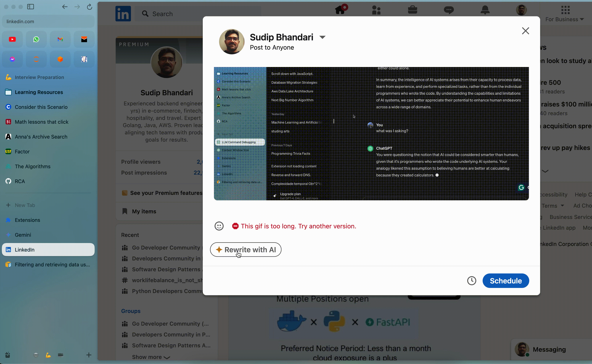Image resolution: width=592 pixels, height=364 pixels.
Task: Open the Notifications bell icon
Action: (485, 10)
